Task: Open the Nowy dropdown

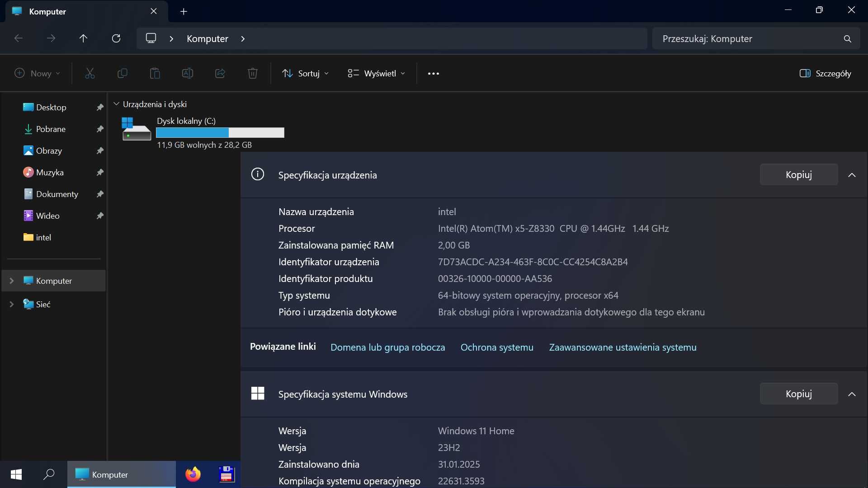Action: [x=37, y=73]
